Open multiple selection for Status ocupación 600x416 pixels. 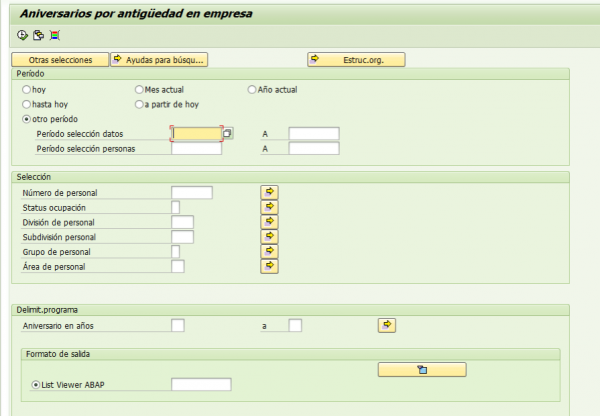coord(269,207)
